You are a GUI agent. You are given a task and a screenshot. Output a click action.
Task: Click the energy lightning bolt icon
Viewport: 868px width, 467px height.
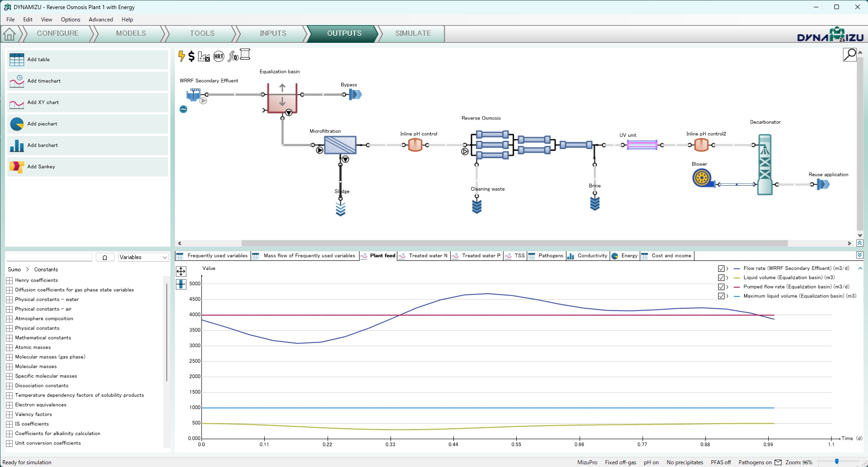click(x=181, y=56)
